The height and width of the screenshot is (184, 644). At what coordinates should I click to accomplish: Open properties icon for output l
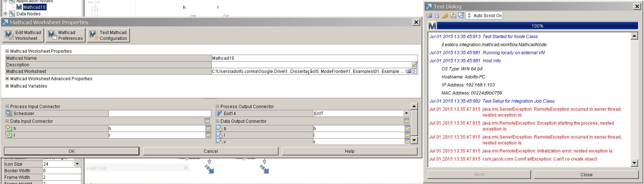[407, 135]
